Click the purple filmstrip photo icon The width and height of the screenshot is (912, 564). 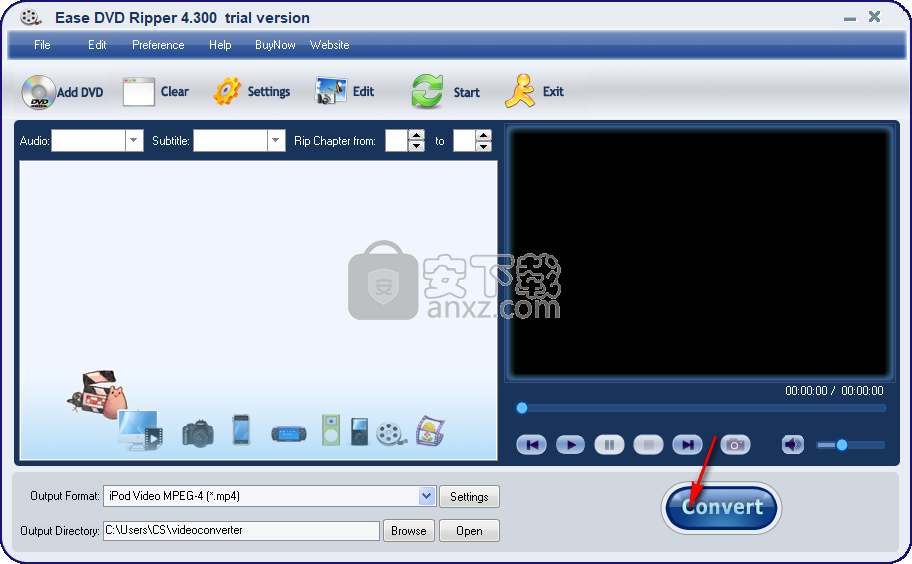pyautogui.click(x=430, y=431)
